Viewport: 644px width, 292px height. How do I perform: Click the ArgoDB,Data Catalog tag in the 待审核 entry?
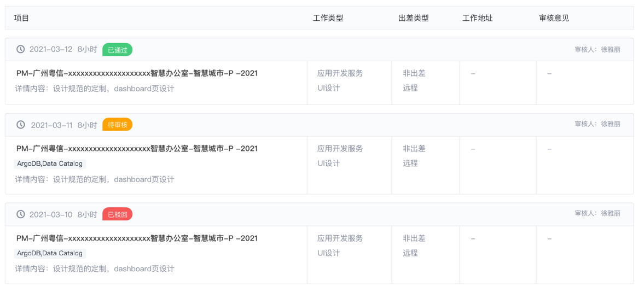coord(50,163)
